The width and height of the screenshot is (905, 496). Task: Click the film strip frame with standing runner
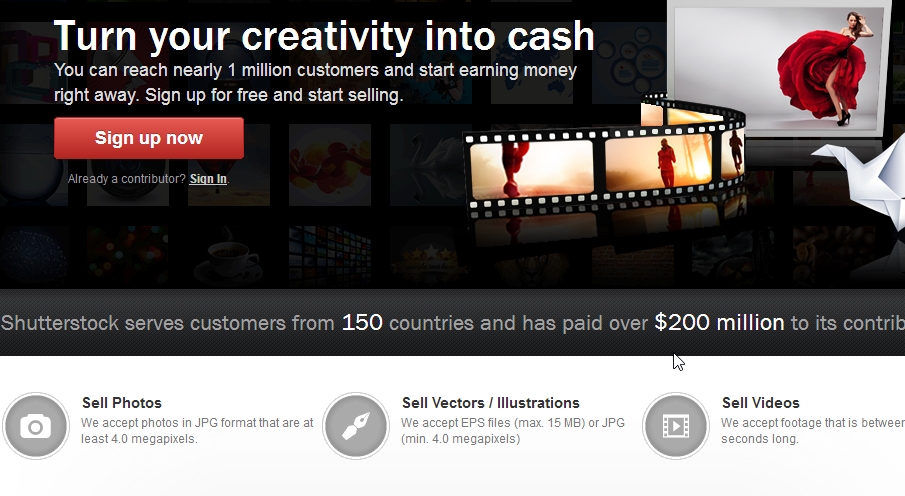point(659,162)
